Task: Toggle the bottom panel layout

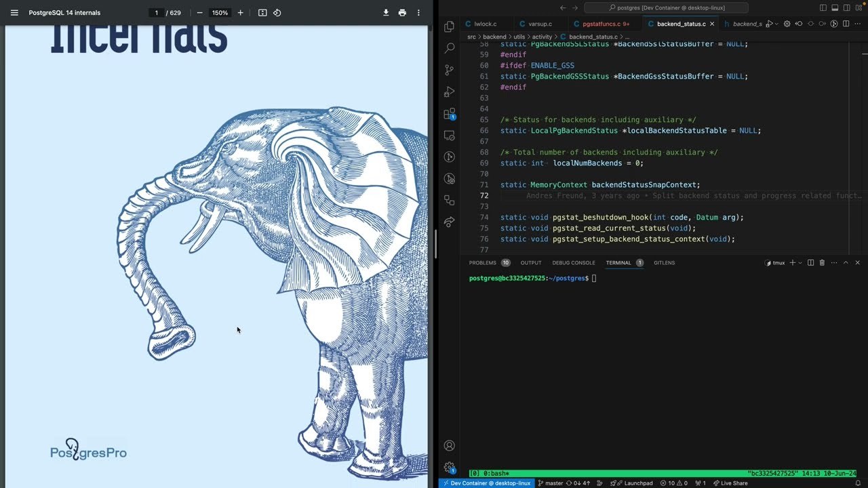Action: [x=835, y=7]
